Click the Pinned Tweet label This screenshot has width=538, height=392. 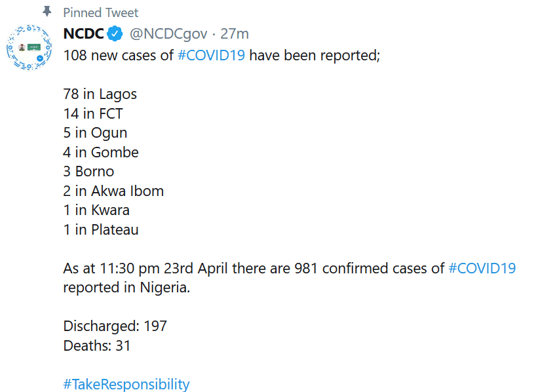101,12
